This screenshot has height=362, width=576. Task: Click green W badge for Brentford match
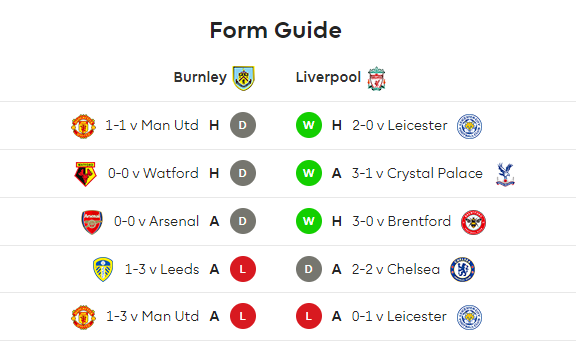(x=309, y=221)
